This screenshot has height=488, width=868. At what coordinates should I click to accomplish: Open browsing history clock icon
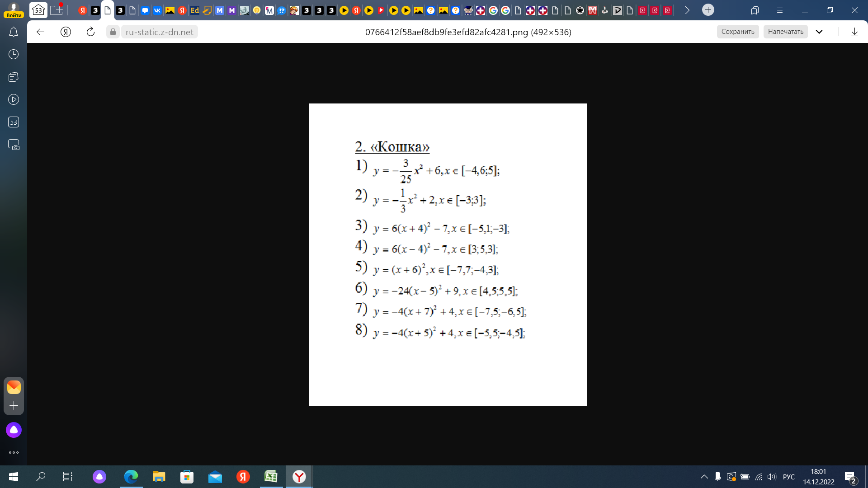tap(14, 54)
